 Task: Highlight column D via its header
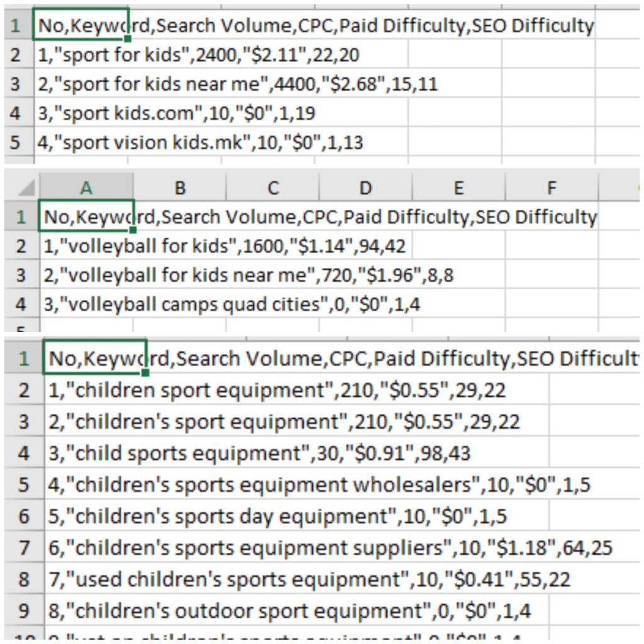(x=365, y=187)
